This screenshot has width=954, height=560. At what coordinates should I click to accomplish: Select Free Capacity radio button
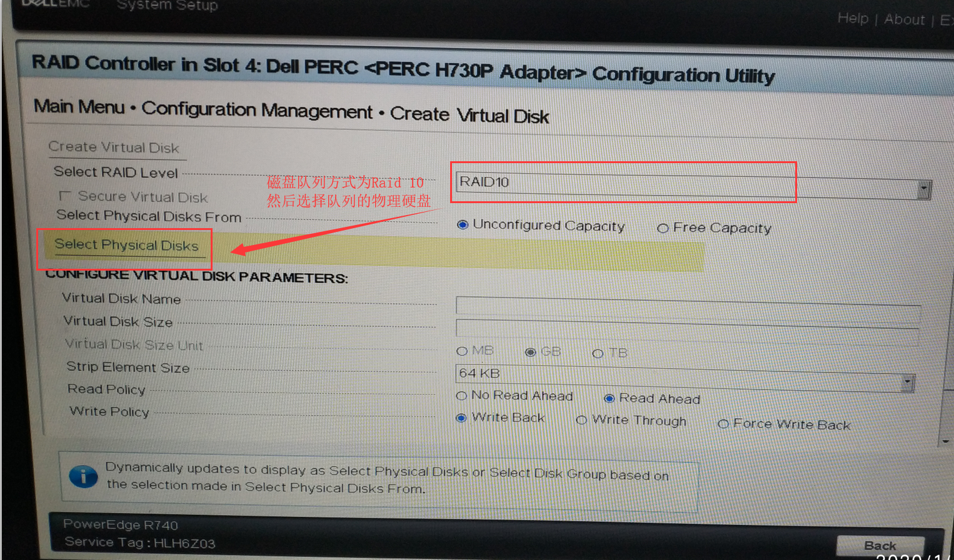point(663,228)
